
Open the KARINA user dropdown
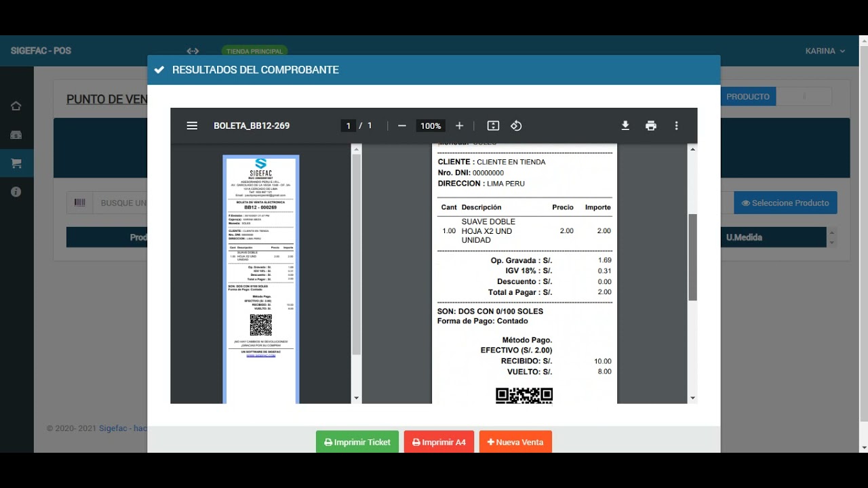point(825,51)
